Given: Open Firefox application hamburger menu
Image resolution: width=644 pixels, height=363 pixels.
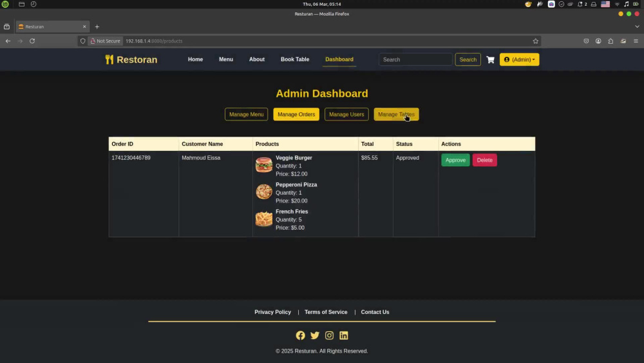Looking at the screenshot, I should [636, 41].
